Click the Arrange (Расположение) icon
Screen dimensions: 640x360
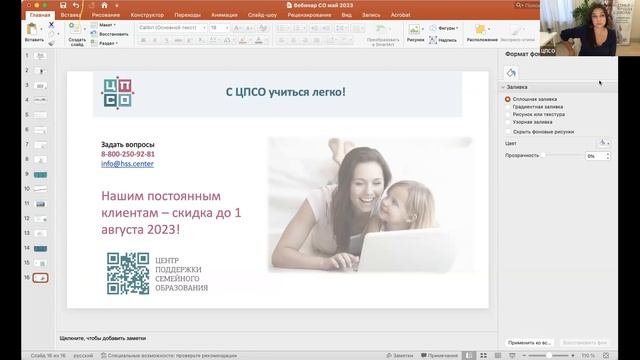[x=480, y=29]
